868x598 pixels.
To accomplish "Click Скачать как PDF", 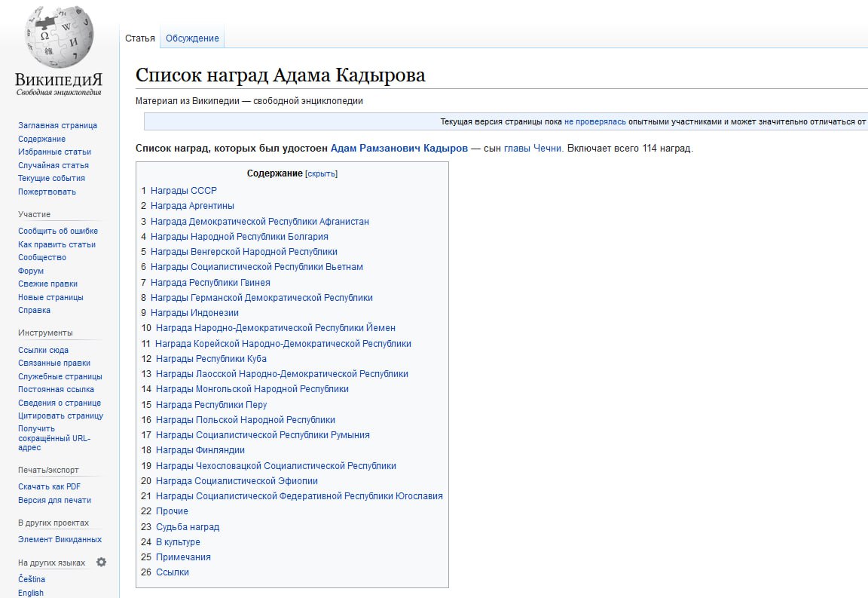I will (49, 486).
